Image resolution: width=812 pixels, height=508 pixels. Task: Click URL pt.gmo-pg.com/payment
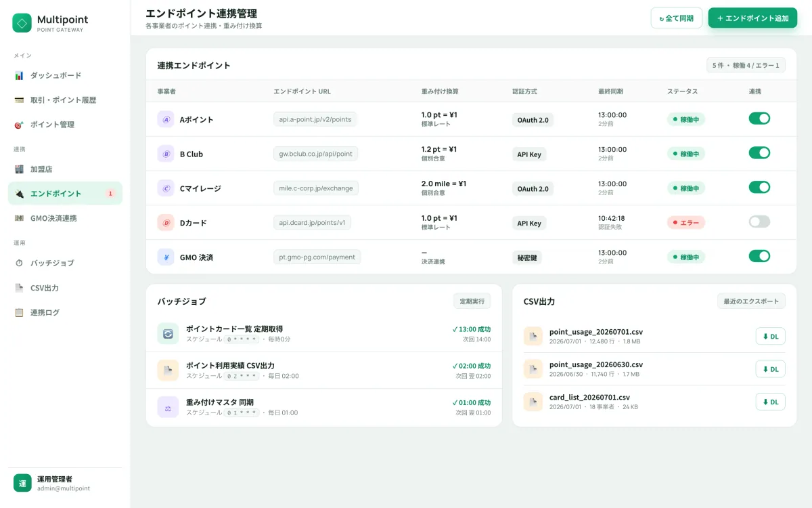(317, 257)
